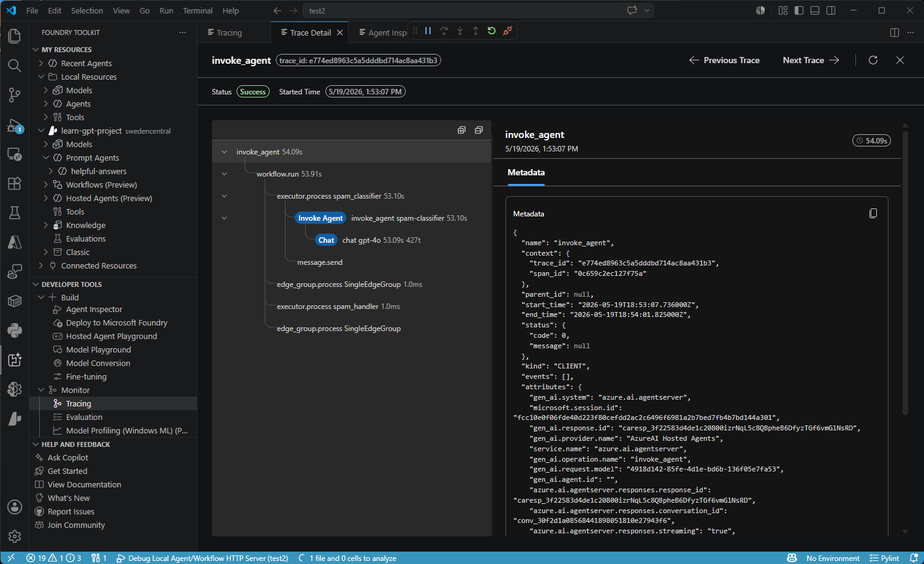Screen dimensions: 924x564
Task: Collapse the learn-gpt-project node
Action: point(41,131)
